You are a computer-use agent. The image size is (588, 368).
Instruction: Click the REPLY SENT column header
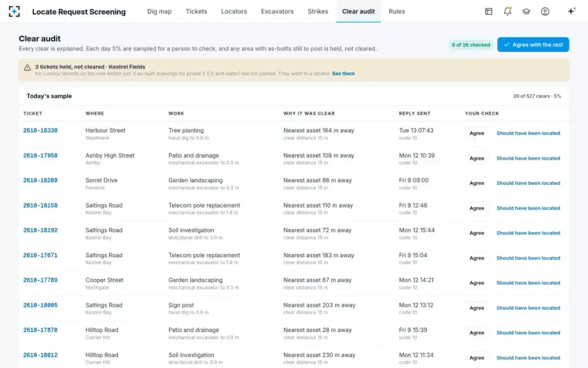point(415,113)
